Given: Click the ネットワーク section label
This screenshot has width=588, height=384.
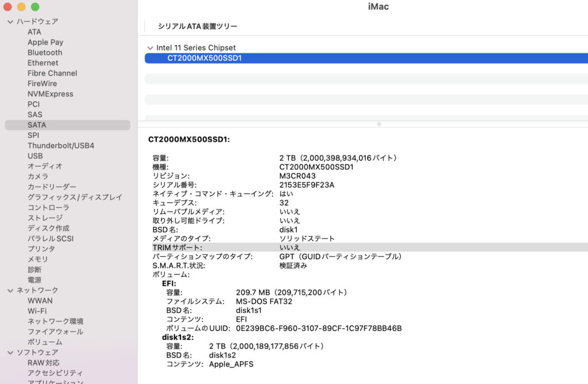Looking at the screenshot, I should (x=37, y=290).
